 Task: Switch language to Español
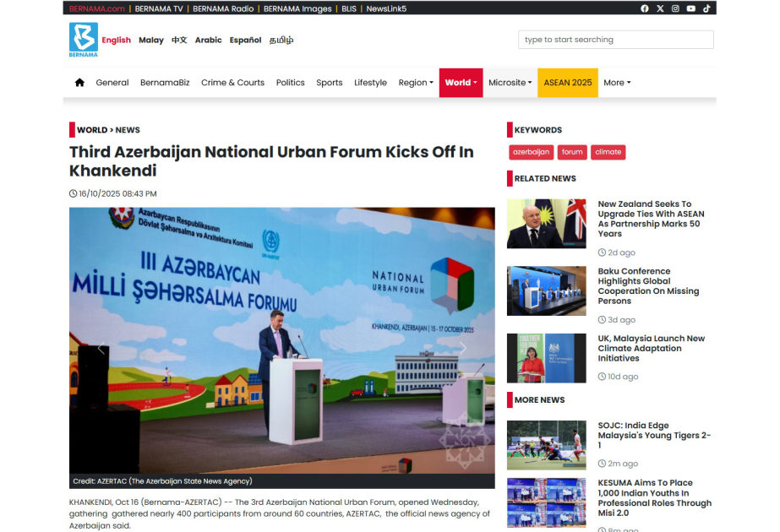pyautogui.click(x=245, y=40)
